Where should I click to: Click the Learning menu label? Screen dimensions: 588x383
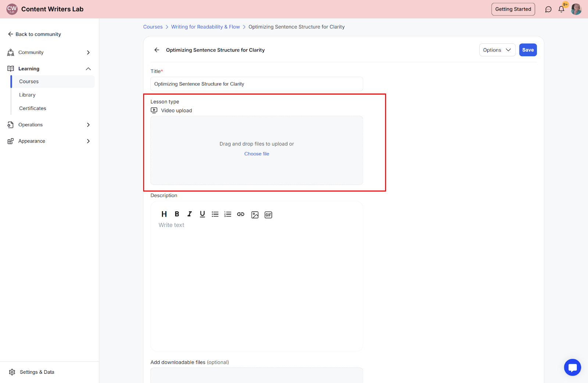(29, 69)
